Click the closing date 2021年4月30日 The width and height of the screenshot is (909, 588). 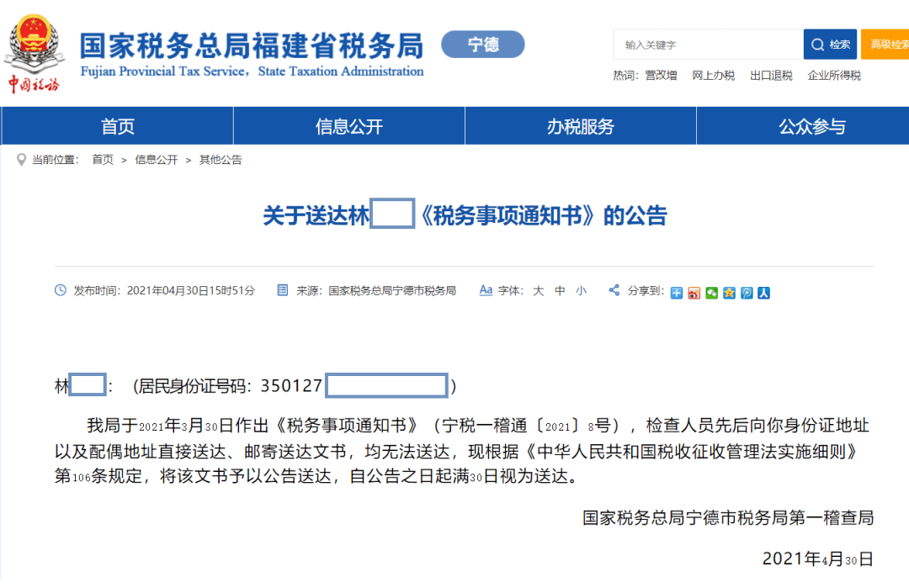click(x=817, y=559)
